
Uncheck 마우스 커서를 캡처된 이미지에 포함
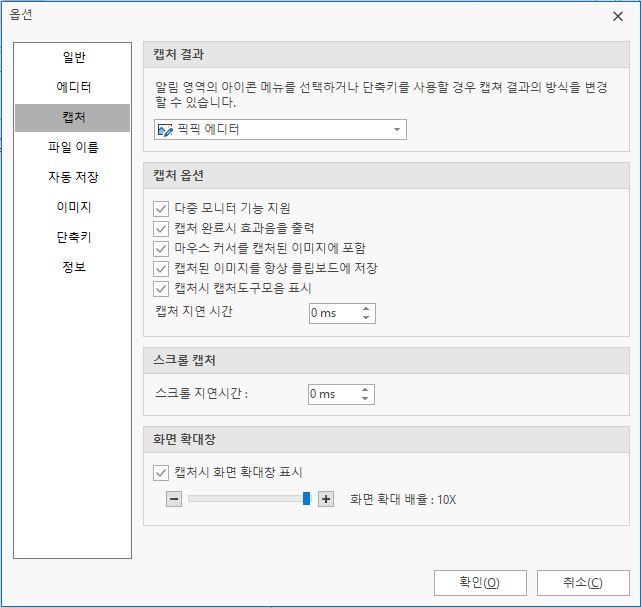[161, 249]
